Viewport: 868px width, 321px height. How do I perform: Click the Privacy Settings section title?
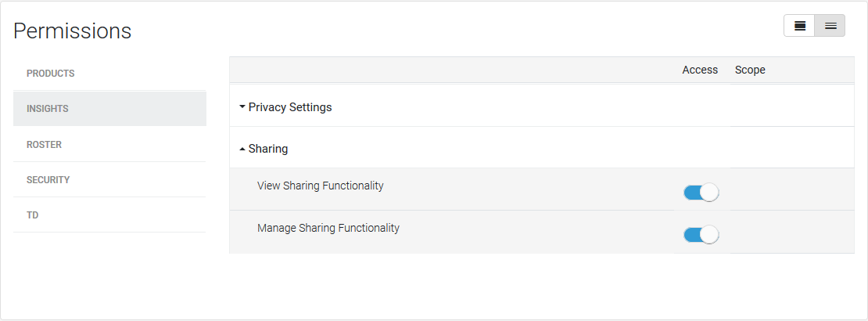290,107
